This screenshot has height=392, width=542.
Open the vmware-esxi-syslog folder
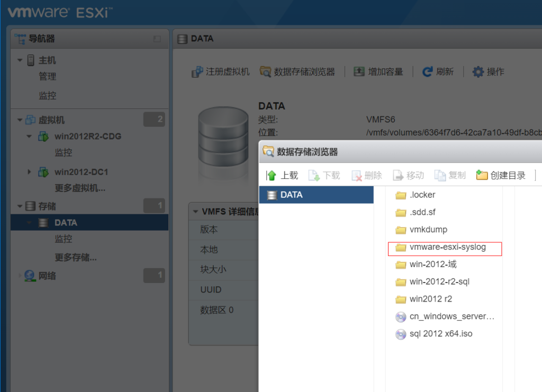pyautogui.click(x=441, y=247)
